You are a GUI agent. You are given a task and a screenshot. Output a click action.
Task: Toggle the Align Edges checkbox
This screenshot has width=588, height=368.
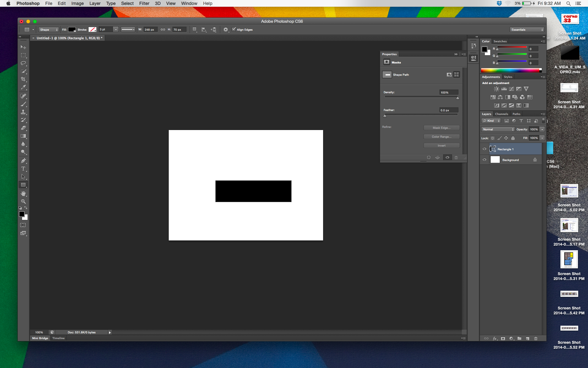click(x=234, y=29)
